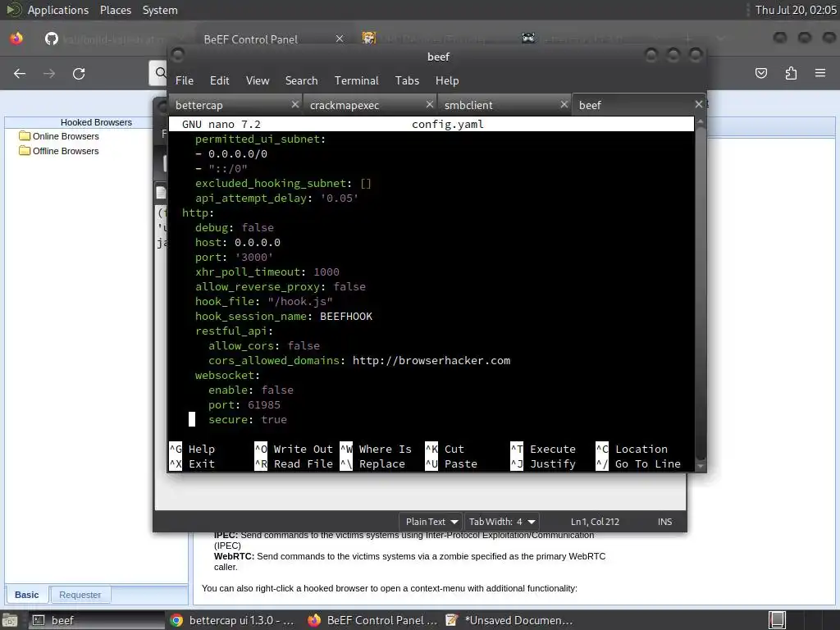Click the config.yaml title in nano
840x630 pixels.
point(447,125)
